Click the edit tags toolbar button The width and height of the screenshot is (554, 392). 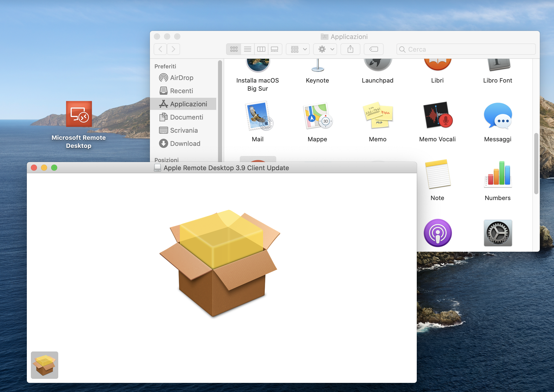[x=373, y=49]
